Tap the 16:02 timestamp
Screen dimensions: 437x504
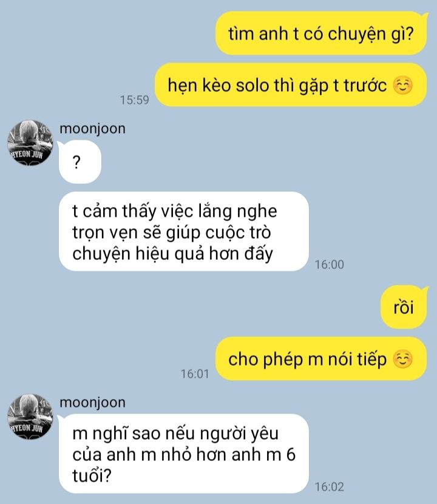pos(330,486)
